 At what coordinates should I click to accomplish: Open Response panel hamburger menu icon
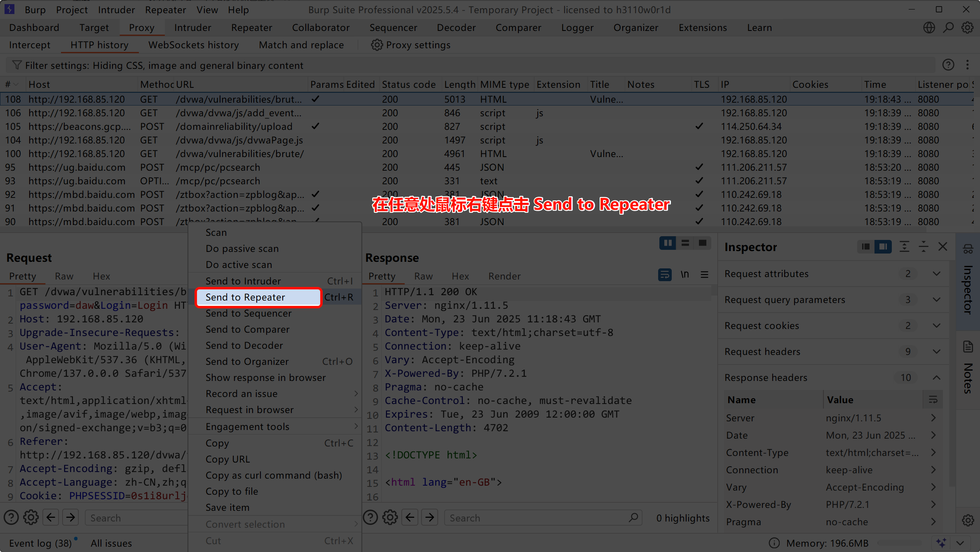pyautogui.click(x=704, y=275)
